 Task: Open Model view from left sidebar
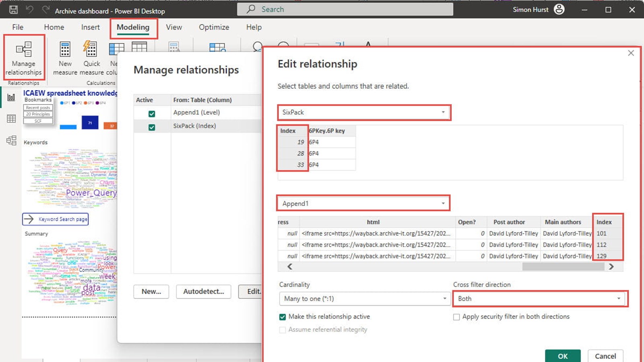click(x=11, y=140)
